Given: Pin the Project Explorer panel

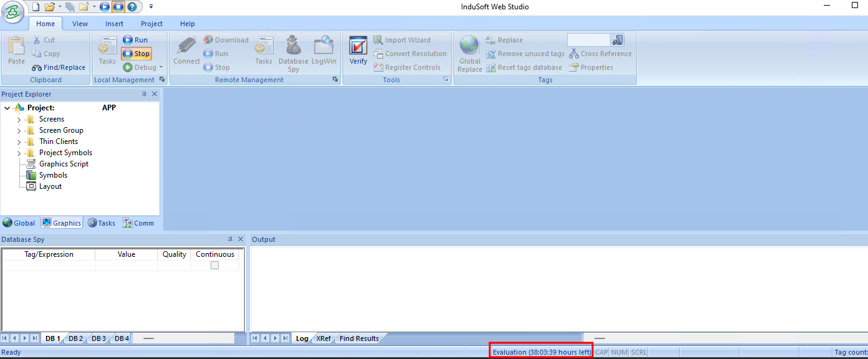Looking at the screenshot, I should click(145, 94).
